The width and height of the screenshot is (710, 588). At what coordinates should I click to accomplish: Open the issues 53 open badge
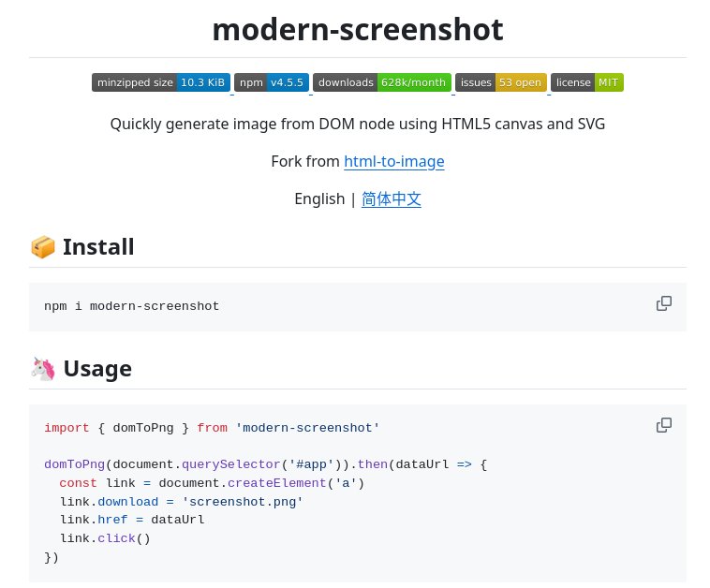tap(500, 82)
